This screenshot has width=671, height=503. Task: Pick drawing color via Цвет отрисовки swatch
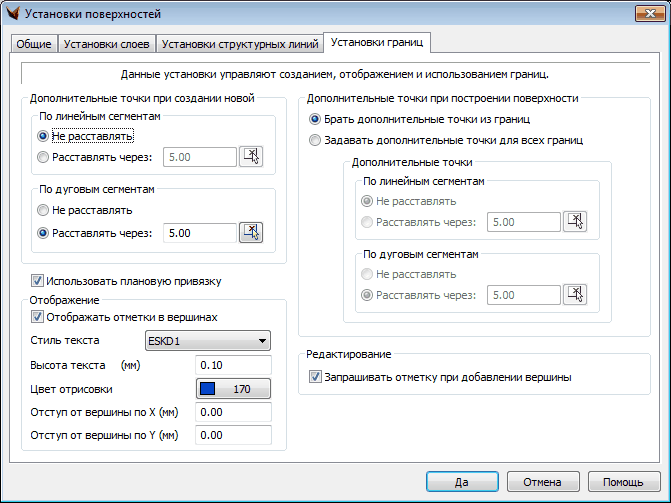(x=234, y=388)
